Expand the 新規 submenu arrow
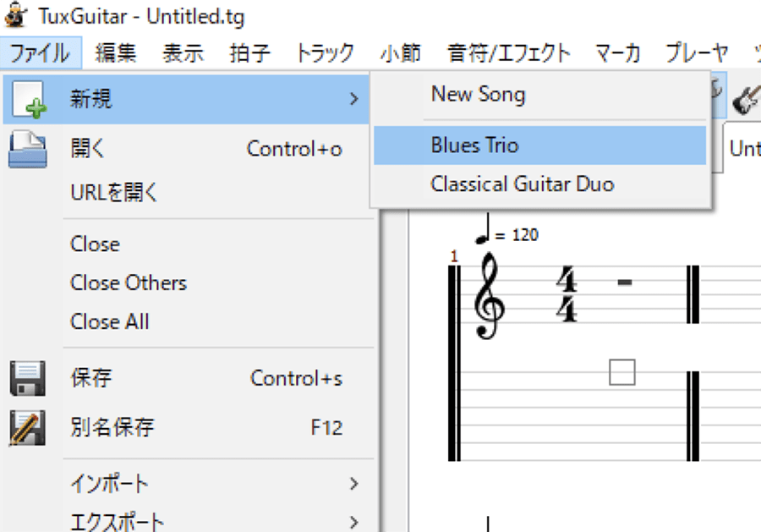This screenshot has width=761, height=532. (x=353, y=100)
